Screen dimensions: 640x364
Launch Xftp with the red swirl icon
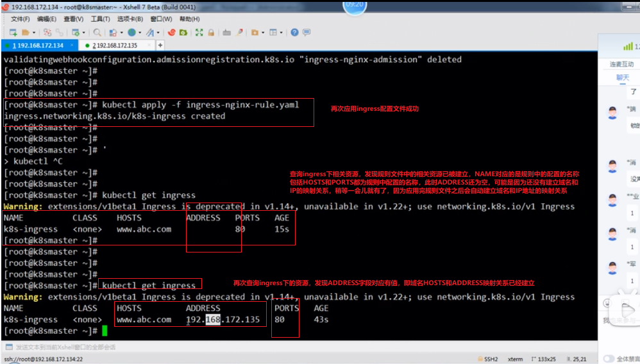[x=171, y=32]
